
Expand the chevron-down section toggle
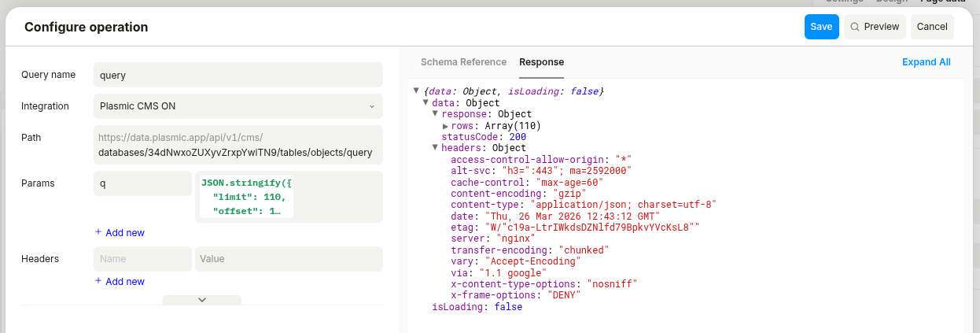(202, 300)
